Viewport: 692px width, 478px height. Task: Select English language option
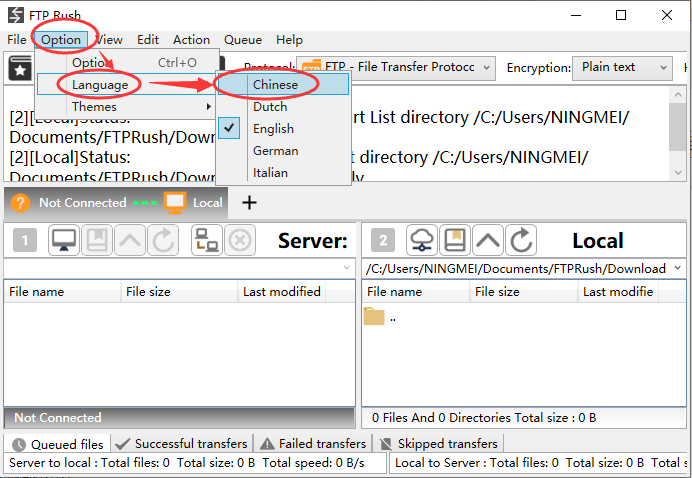click(273, 128)
